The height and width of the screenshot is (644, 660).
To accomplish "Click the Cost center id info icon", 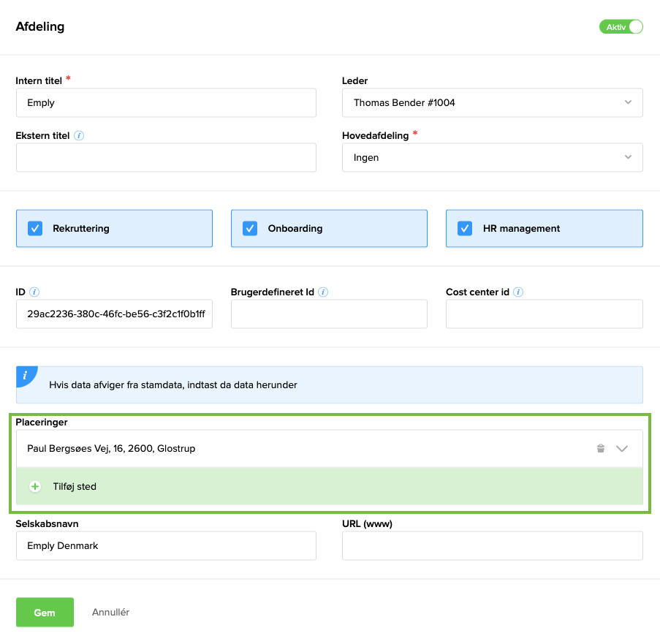I will pyautogui.click(x=518, y=292).
